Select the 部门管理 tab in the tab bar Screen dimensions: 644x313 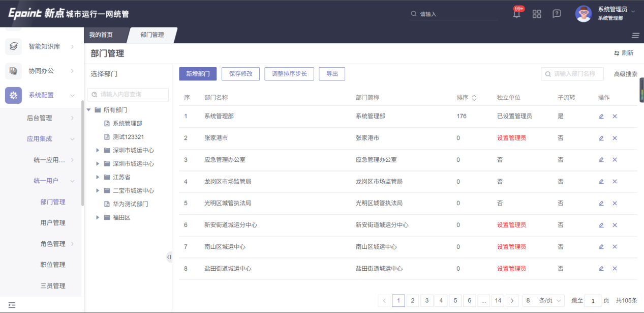click(x=152, y=35)
